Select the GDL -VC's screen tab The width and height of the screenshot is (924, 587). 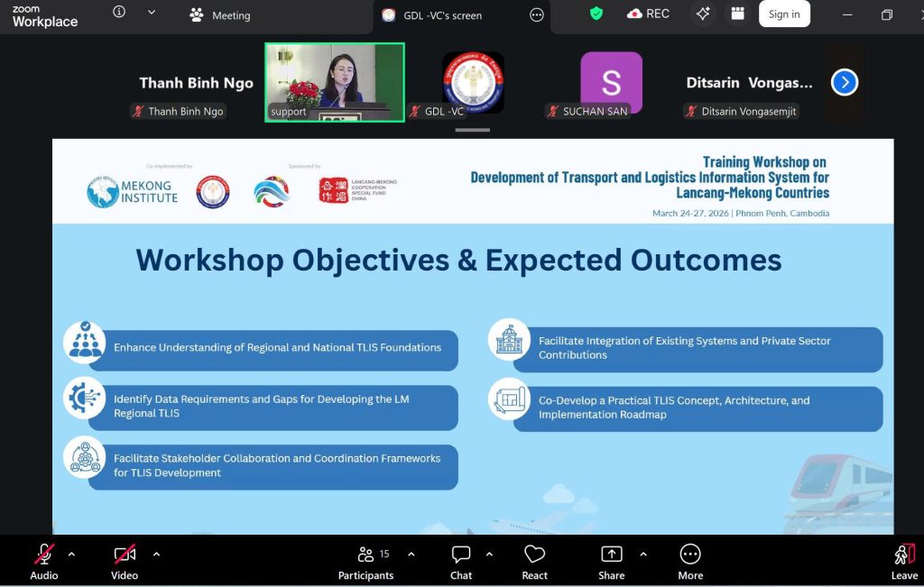(442, 15)
